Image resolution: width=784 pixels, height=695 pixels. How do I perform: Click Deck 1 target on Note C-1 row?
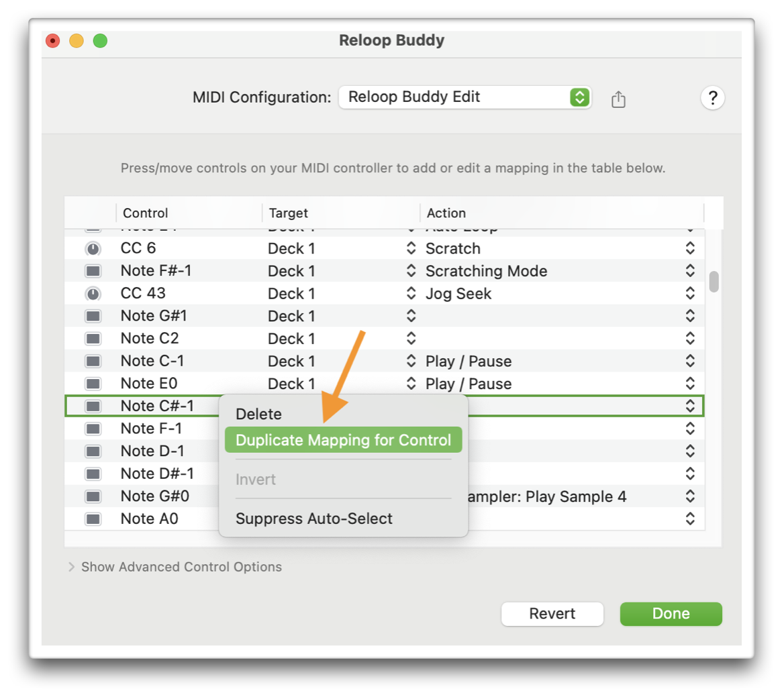291,361
